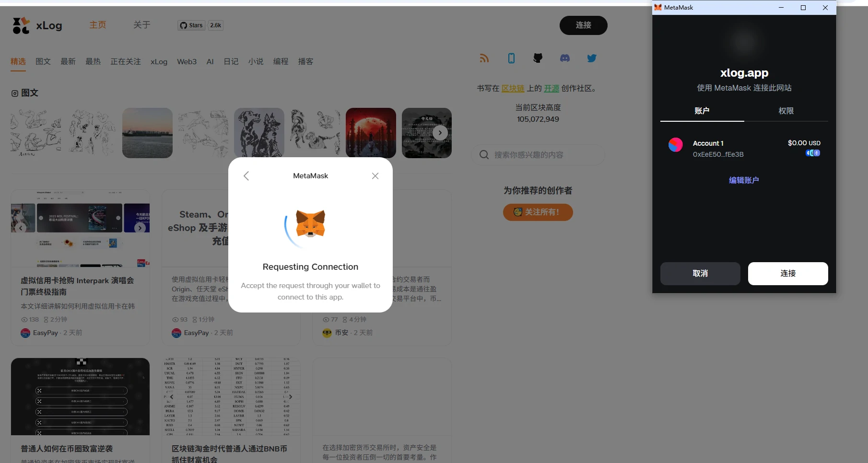This screenshot has width=868, height=463.
Task: Click the search magnifier icon
Action: click(x=484, y=155)
